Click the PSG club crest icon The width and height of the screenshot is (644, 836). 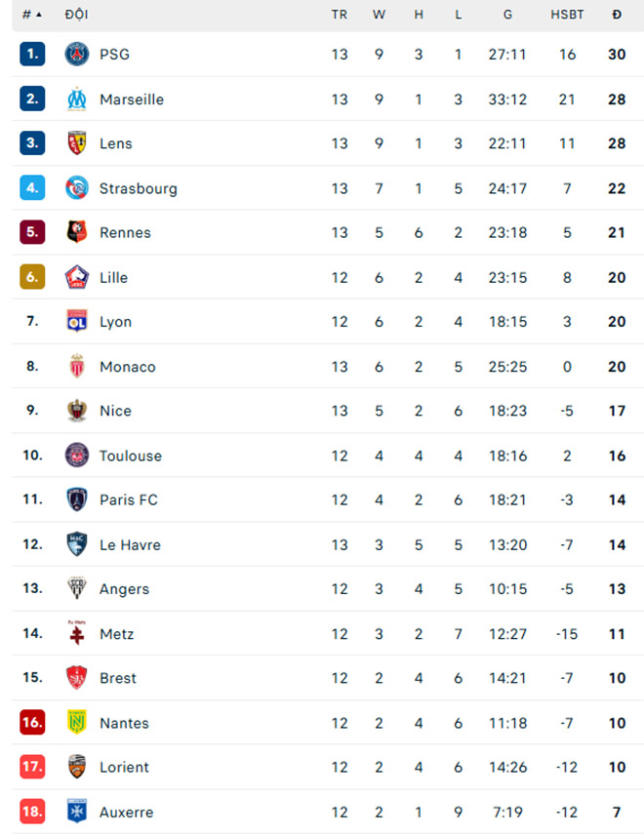coord(76,55)
